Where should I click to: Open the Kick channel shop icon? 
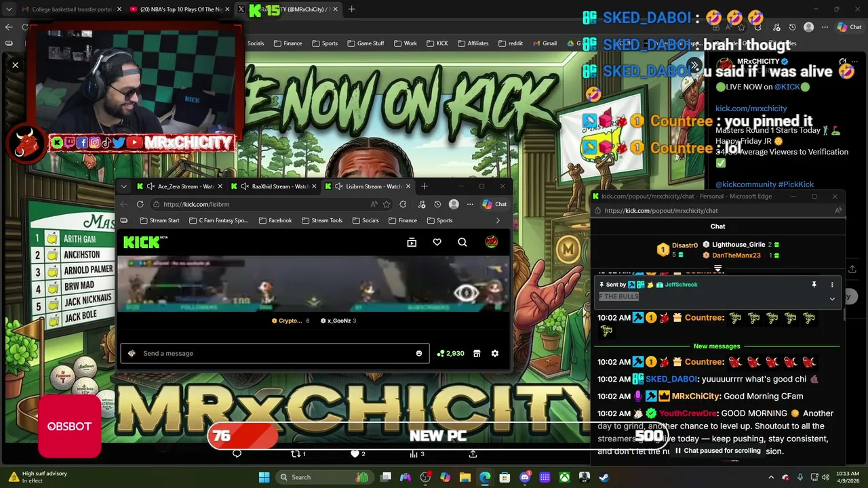[x=477, y=353]
